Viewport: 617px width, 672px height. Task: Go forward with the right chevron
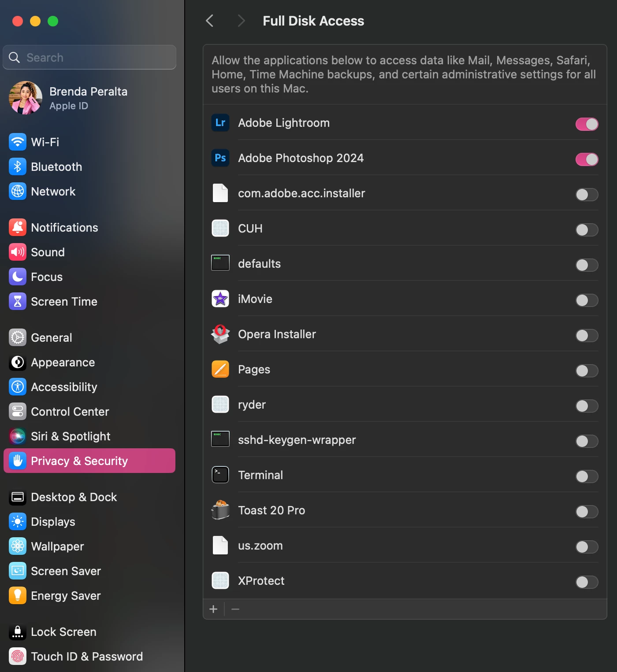click(241, 21)
